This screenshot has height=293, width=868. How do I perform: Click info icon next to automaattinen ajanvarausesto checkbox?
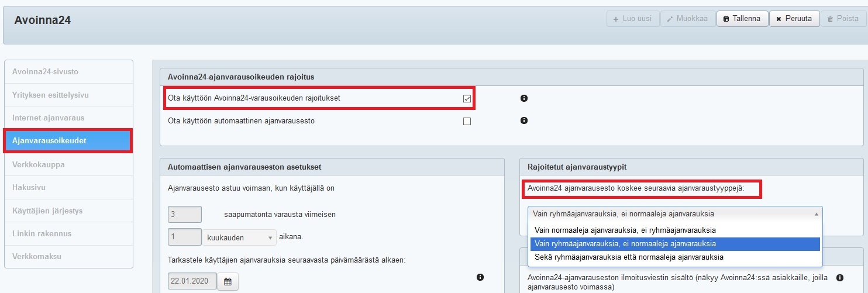point(524,120)
